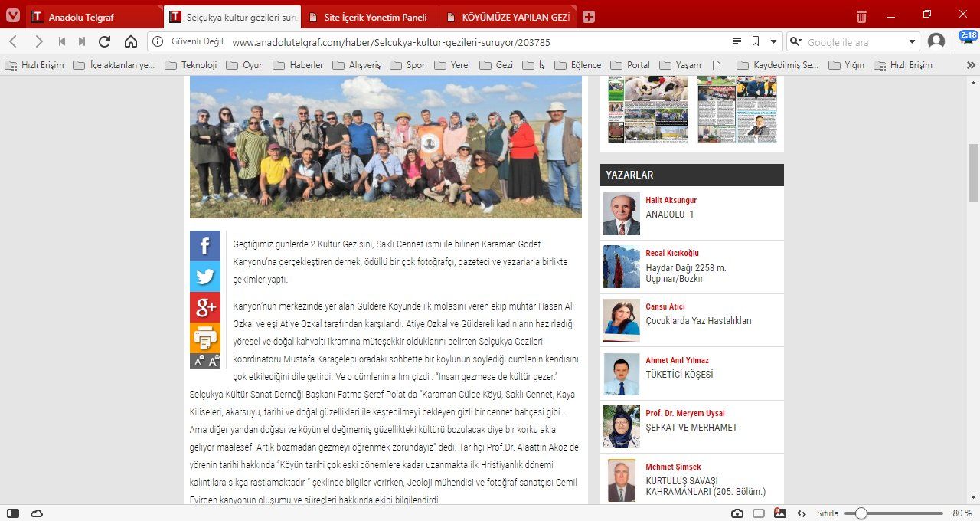Share the article on Google Plus
This screenshot has width=980, height=521.
(x=205, y=307)
